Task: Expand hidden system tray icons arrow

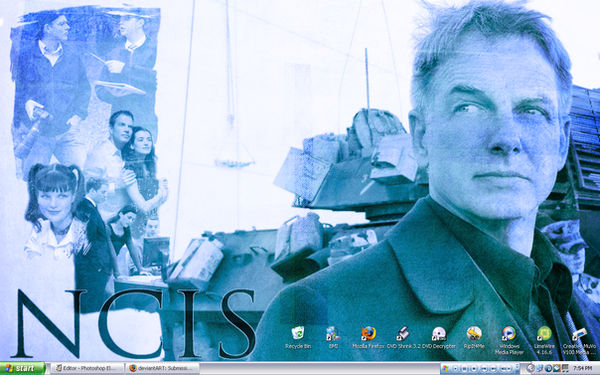Action: pos(530,368)
